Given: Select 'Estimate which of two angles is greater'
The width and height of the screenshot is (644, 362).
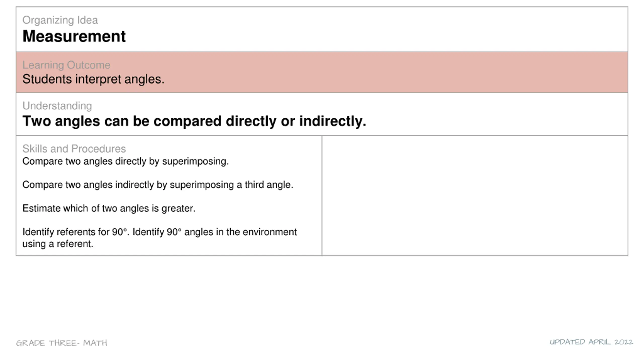Looking at the screenshot, I should [x=109, y=208].
